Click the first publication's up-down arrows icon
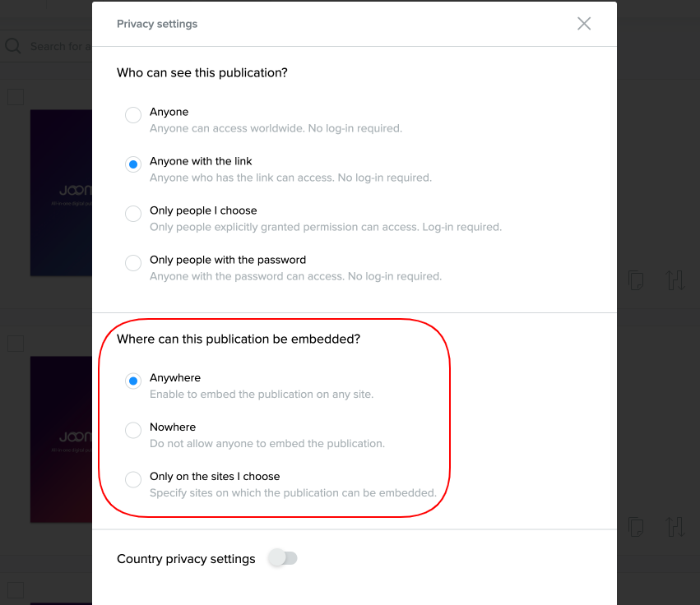This screenshot has height=605, width=700. coord(675,279)
